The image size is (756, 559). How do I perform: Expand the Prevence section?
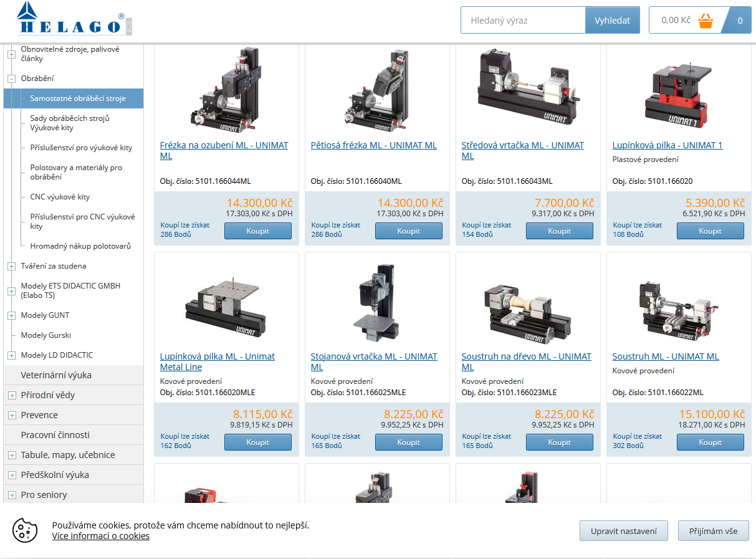pyautogui.click(x=11, y=415)
